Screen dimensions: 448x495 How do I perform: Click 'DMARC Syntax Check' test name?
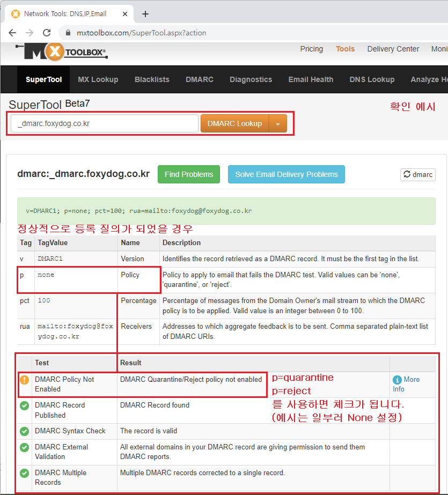coord(70,431)
